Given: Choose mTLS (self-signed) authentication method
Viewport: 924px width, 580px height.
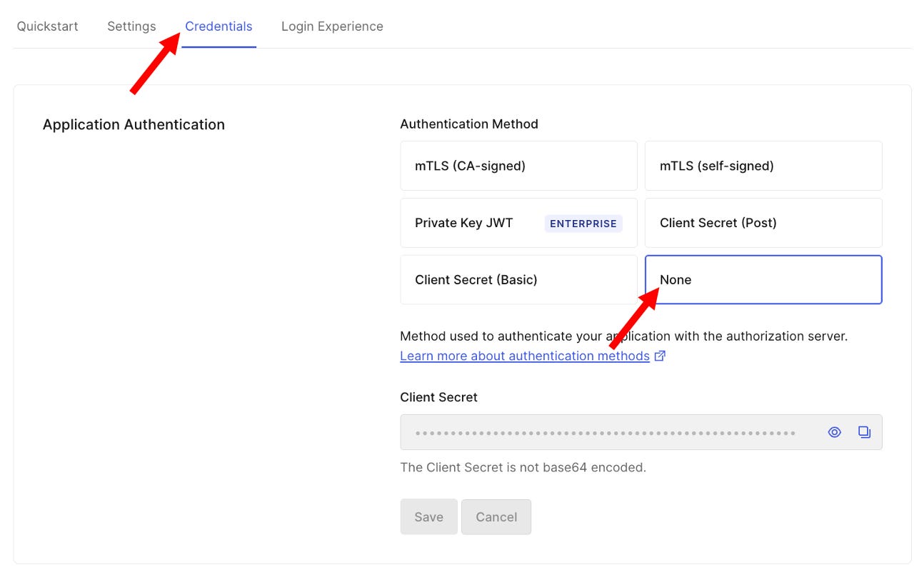Looking at the screenshot, I should tap(763, 166).
